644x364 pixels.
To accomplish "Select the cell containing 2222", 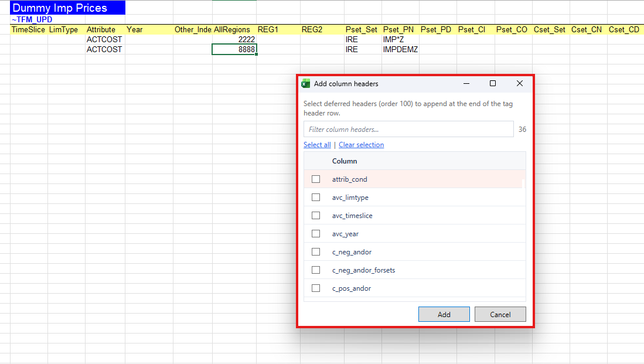I will [x=234, y=39].
